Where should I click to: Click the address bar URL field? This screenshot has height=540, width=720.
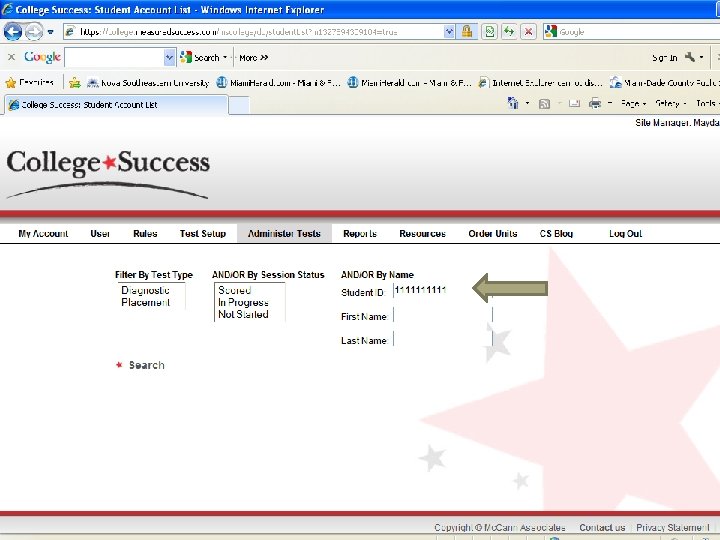pos(254,32)
